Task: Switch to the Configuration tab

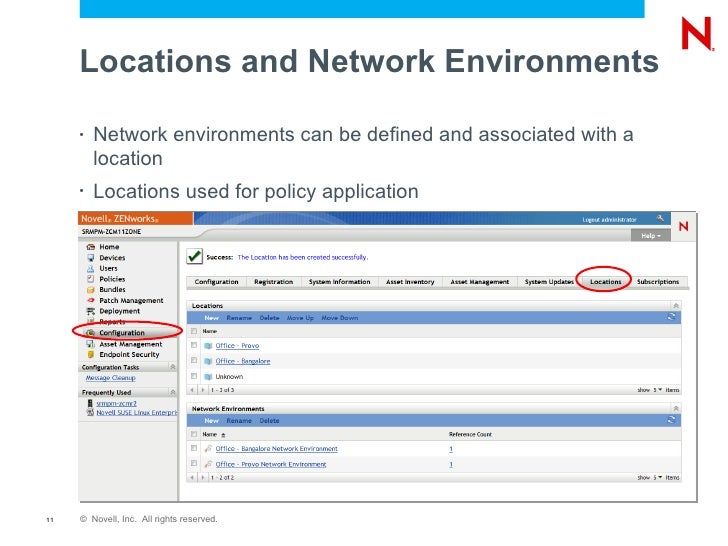Action: coord(216,282)
